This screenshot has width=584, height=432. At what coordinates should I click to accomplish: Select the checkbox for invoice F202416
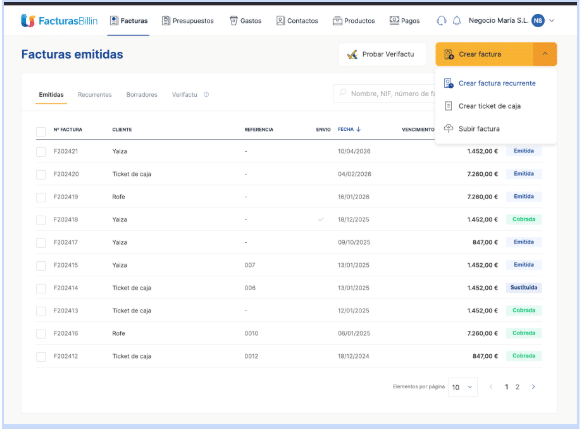tap(41, 334)
